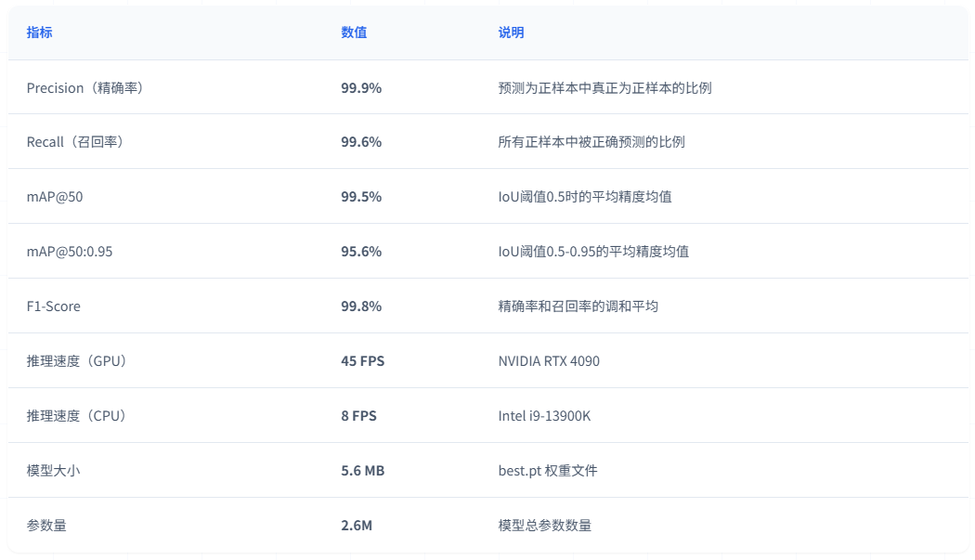Select the Recall（召回率）metric cell
975x560 pixels.
(75, 142)
